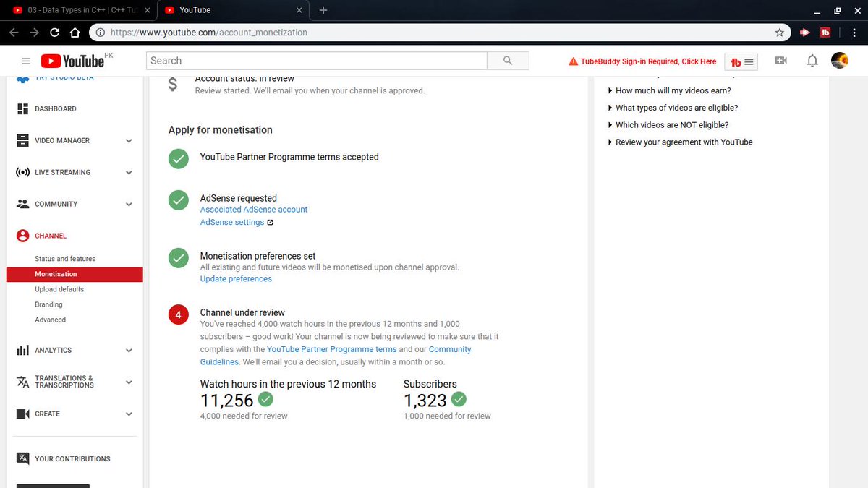Click the Translations & Transcriptions icon

click(x=22, y=382)
